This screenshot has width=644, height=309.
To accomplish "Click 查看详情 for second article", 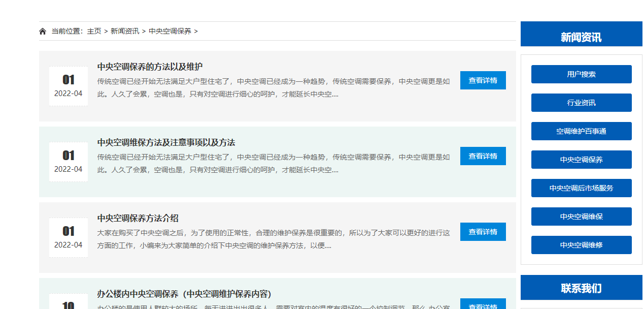I will point(483,156).
